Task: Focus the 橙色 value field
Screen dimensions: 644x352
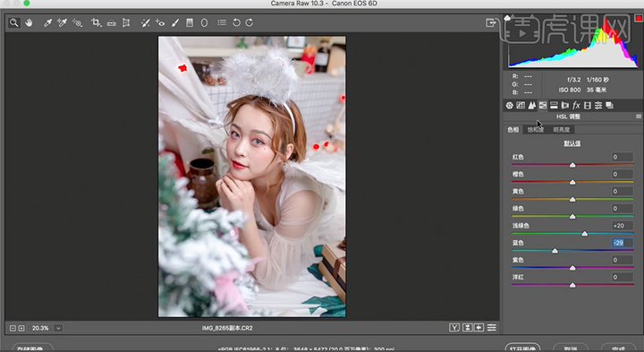Action: tap(622, 174)
